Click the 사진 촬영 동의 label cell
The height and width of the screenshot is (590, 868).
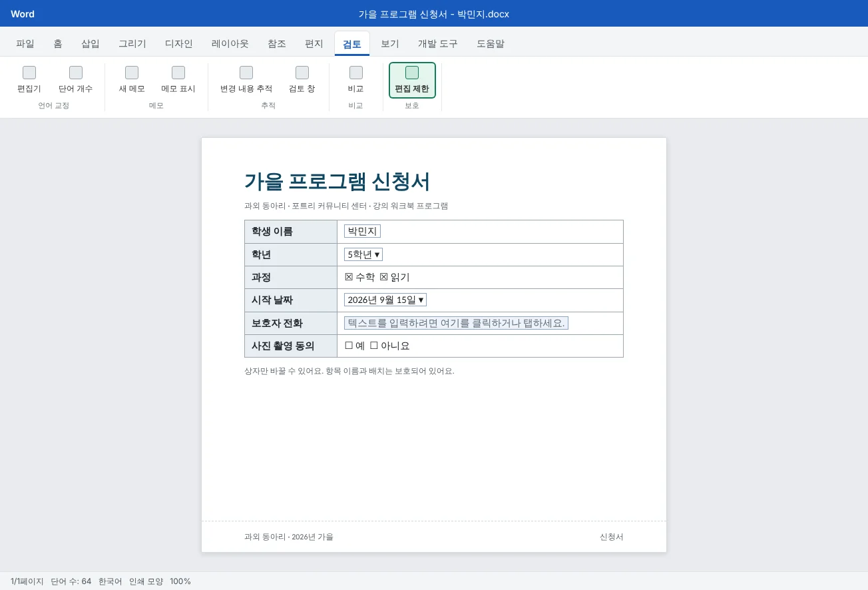coord(291,346)
